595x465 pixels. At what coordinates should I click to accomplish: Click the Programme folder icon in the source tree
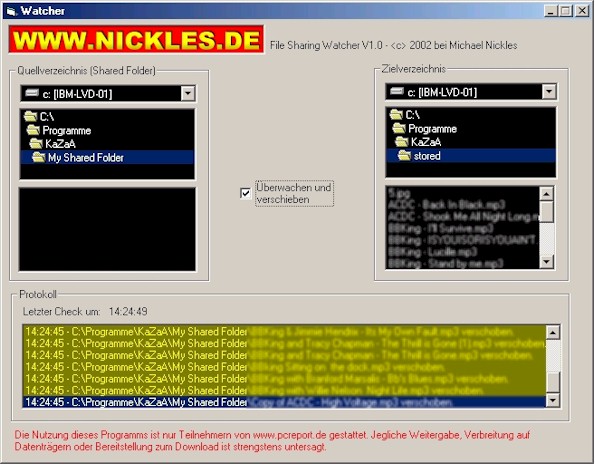(33, 130)
